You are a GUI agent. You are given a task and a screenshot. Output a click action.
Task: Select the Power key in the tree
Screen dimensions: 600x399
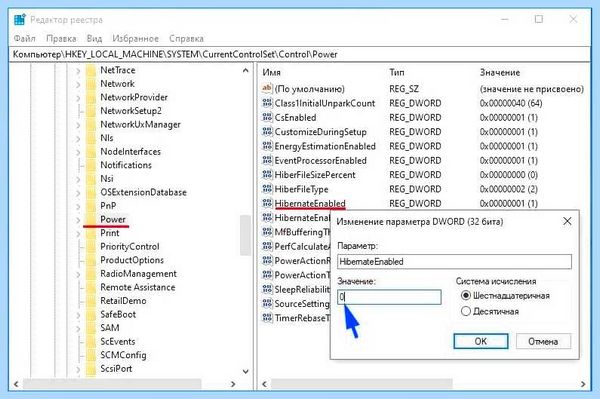113,219
